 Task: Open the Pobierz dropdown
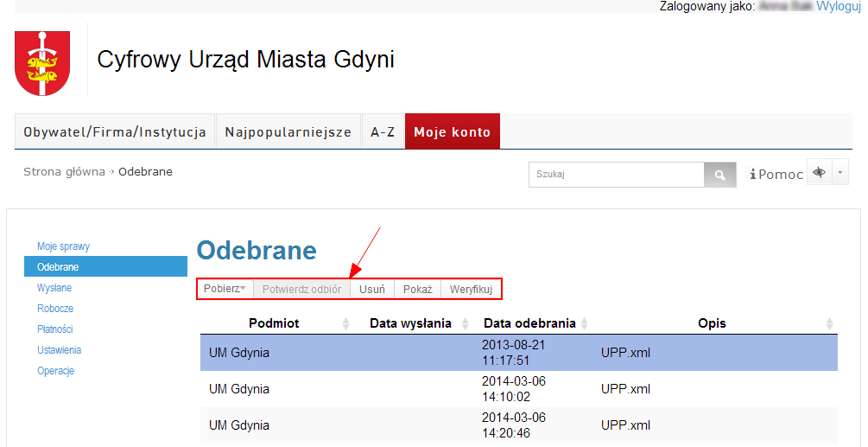click(x=225, y=289)
